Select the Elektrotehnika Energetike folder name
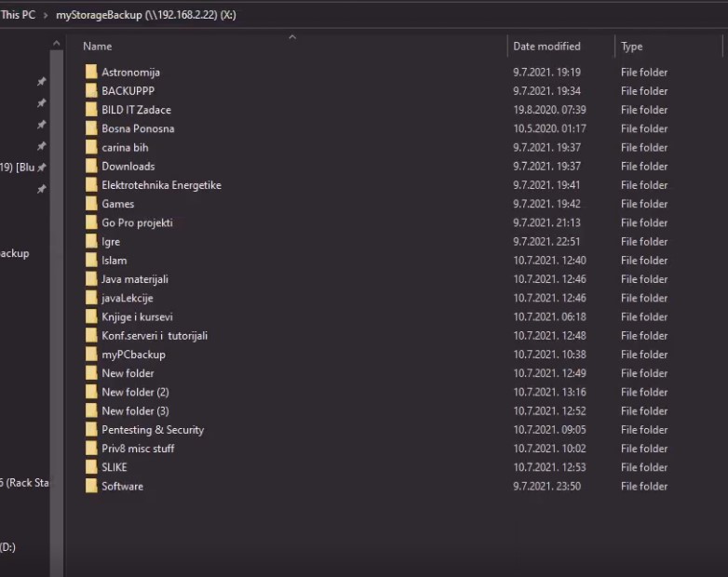Image resolution: width=728 pixels, height=577 pixels. tap(161, 185)
